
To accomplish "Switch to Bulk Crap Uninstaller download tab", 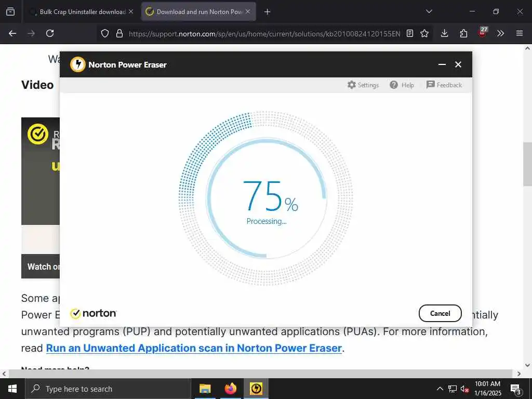I will coord(82,11).
